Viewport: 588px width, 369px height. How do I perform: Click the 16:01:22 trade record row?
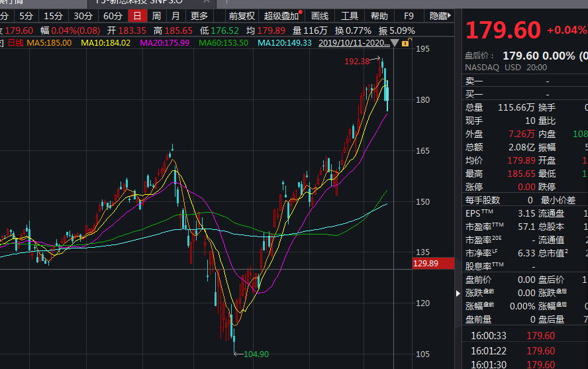pos(525,351)
